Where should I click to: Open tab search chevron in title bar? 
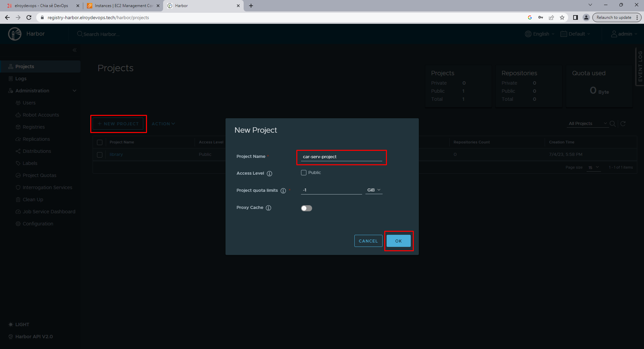[x=590, y=5]
